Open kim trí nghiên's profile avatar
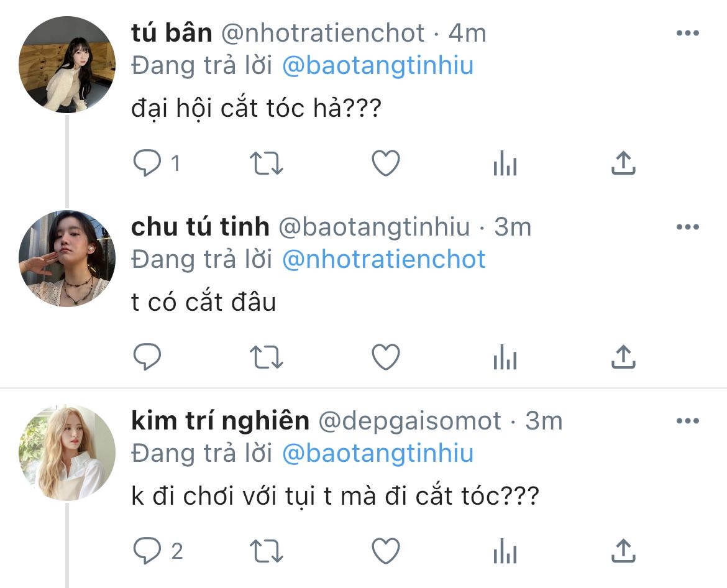Image resolution: width=727 pixels, height=588 pixels. pyautogui.click(x=67, y=452)
